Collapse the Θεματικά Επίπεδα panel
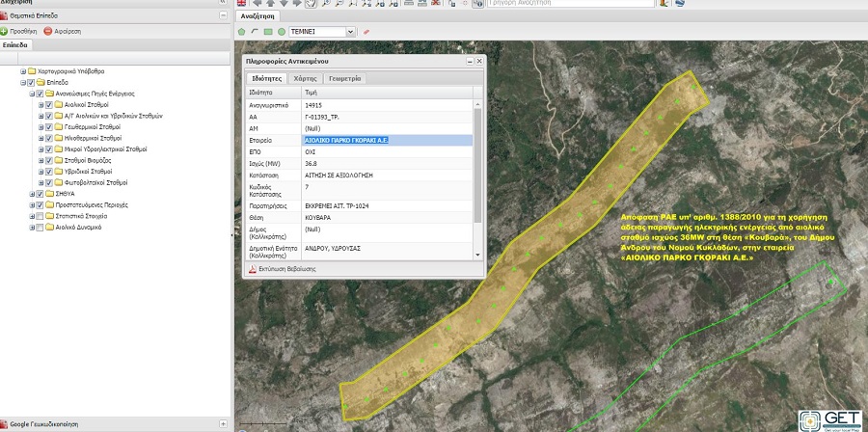The image size is (868, 432). 224,16
